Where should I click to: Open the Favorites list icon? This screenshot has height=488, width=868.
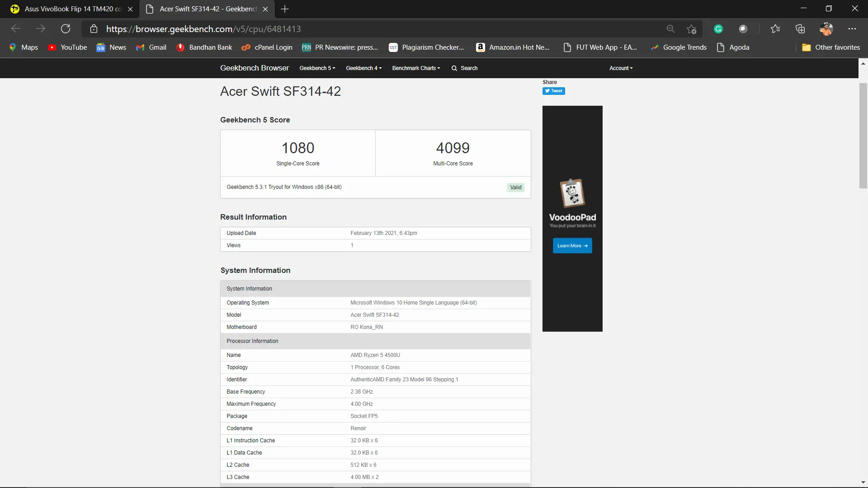pos(775,29)
